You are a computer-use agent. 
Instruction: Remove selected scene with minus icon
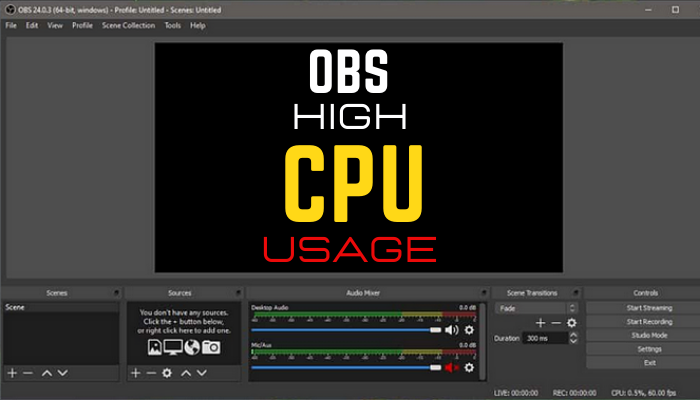point(28,373)
